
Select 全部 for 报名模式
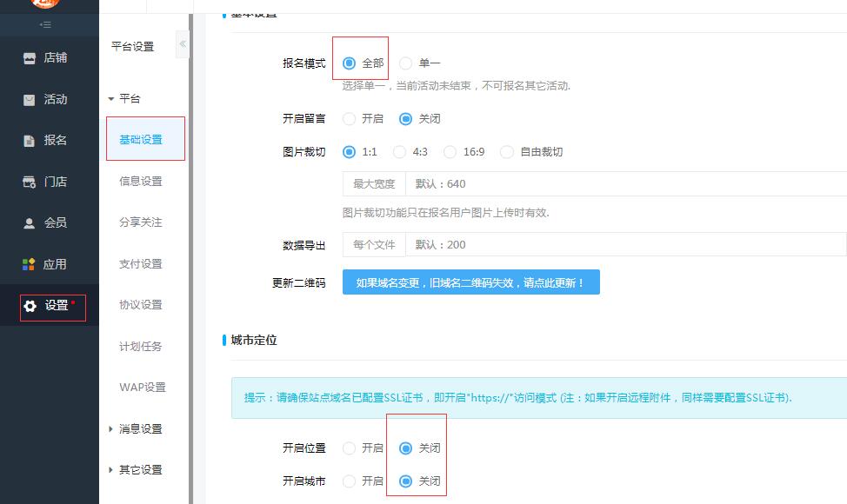pos(349,63)
